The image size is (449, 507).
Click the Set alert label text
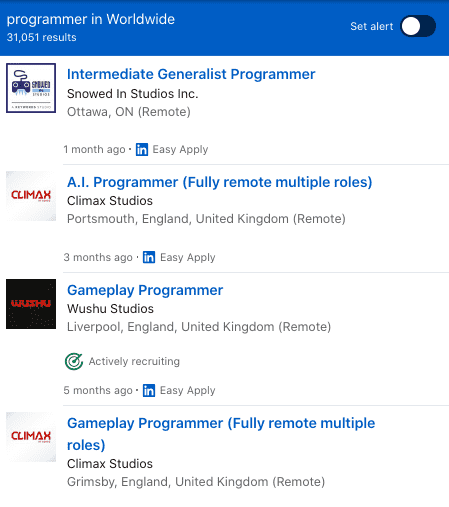coord(372,26)
